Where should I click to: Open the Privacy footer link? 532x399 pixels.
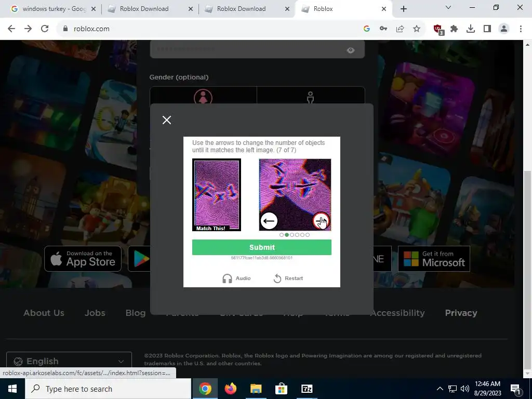pos(461,313)
